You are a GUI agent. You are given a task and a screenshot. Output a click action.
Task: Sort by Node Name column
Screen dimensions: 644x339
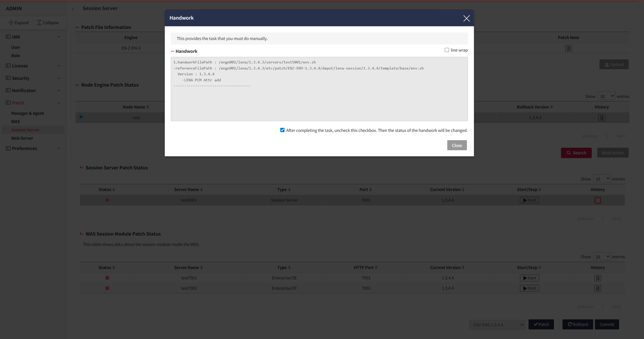pos(136,107)
